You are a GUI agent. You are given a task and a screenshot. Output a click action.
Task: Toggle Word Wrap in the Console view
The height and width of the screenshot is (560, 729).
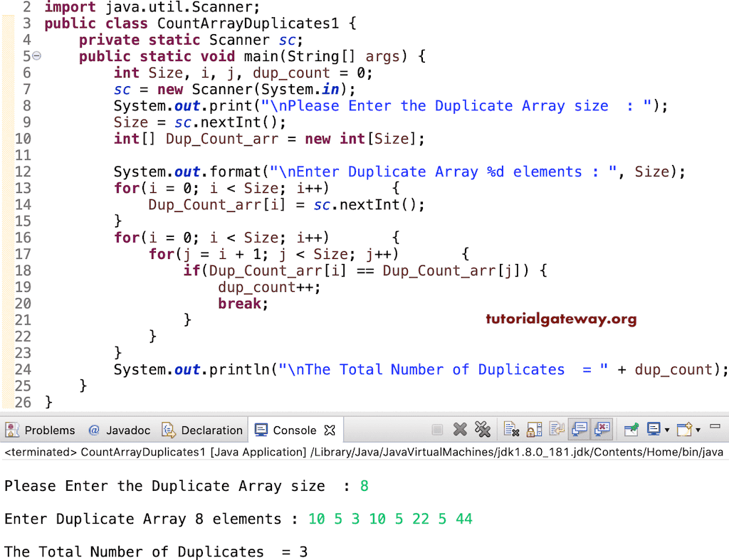(556, 430)
